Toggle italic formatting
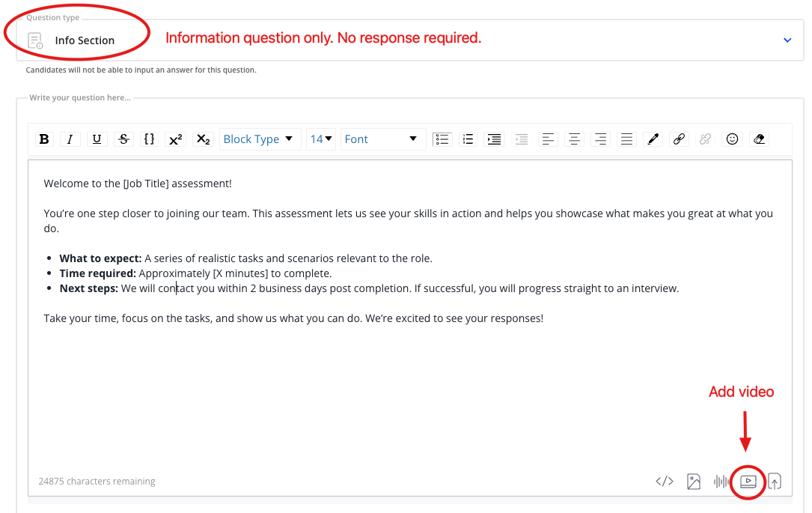 [x=70, y=139]
